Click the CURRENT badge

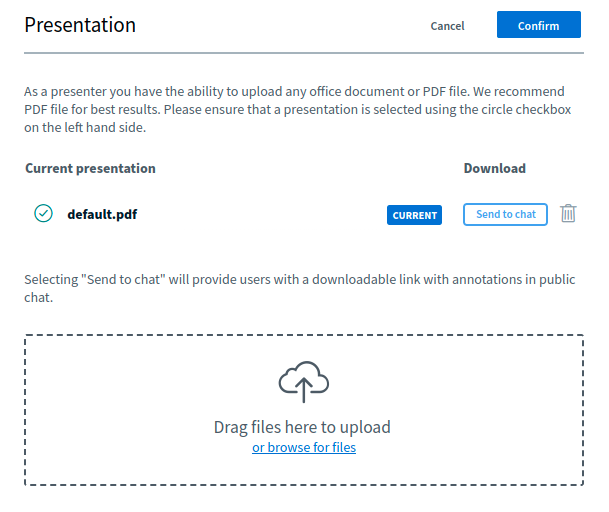[x=414, y=215]
